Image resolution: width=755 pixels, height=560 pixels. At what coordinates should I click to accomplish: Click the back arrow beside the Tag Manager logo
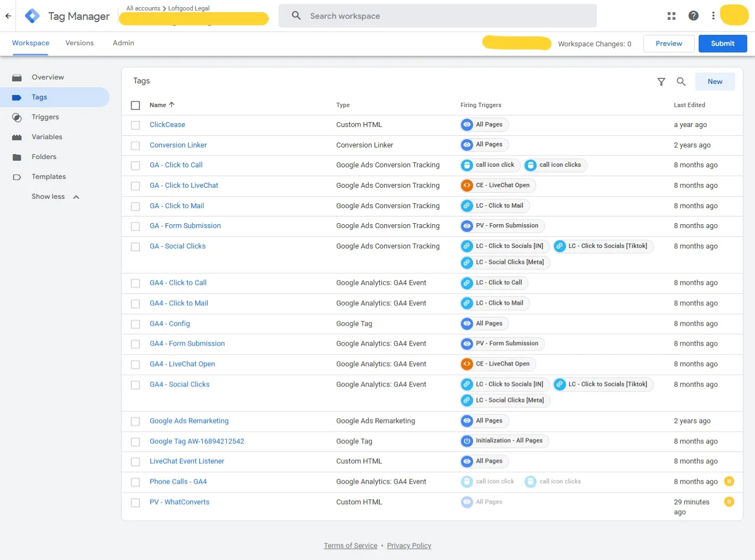pyautogui.click(x=8, y=16)
